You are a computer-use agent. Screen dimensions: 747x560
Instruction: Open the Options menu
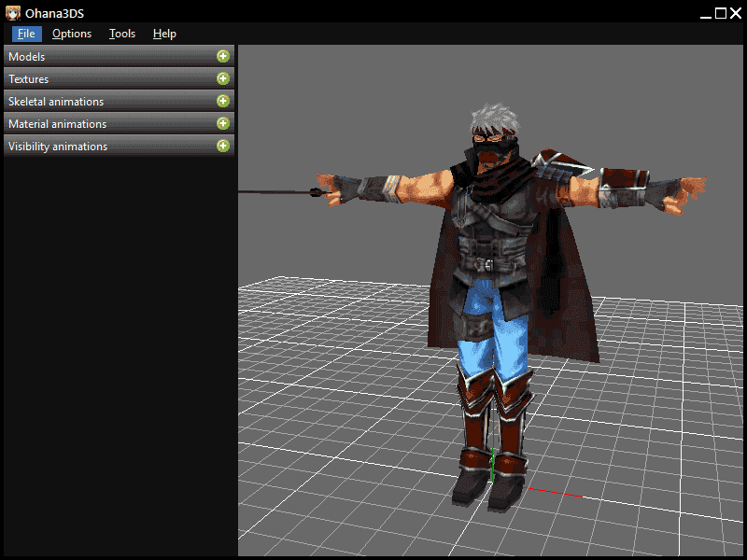(72, 34)
